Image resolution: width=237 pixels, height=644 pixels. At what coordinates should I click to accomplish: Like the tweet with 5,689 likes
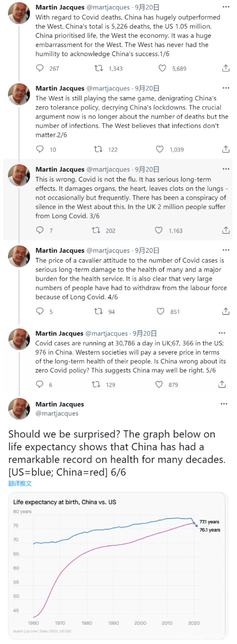pyautogui.click(x=162, y=68)
